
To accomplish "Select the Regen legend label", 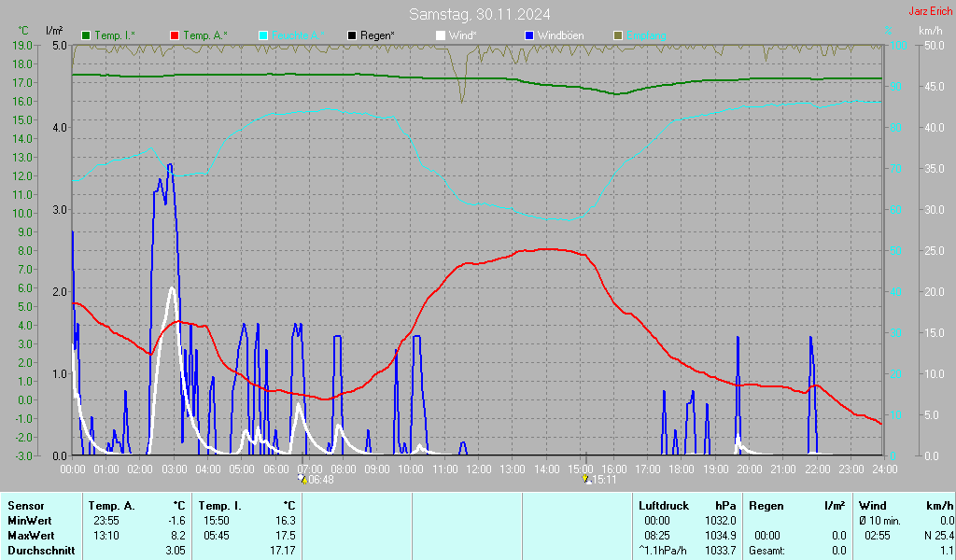I will tap(378, 35).
